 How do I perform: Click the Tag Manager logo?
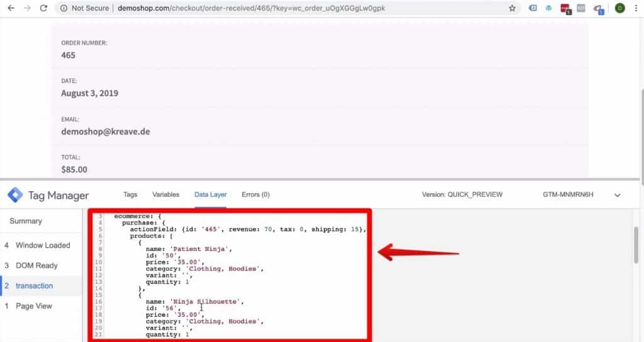pos(16,195)
